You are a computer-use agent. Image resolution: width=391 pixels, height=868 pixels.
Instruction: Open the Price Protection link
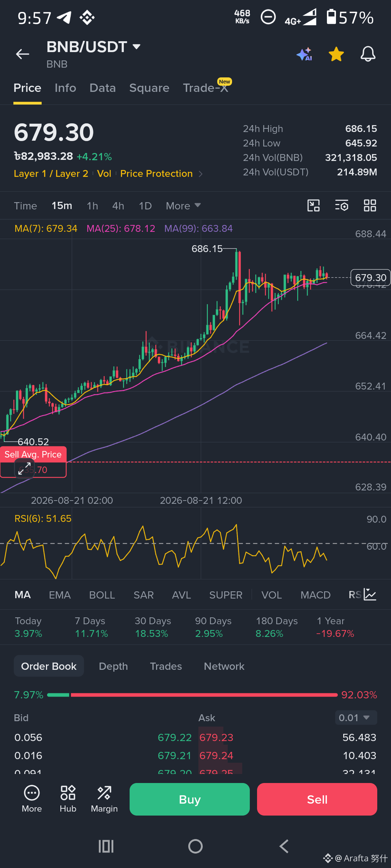[x=156, y=174]
